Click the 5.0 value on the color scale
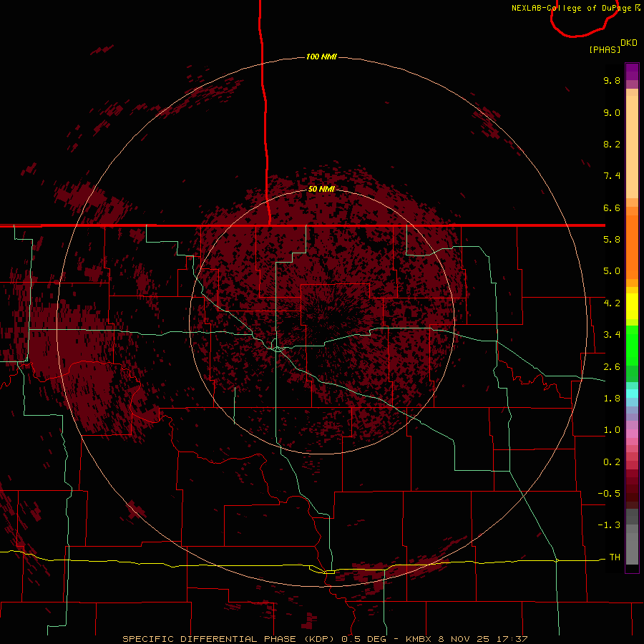The image size is (644, 644). tap(612, 271)
